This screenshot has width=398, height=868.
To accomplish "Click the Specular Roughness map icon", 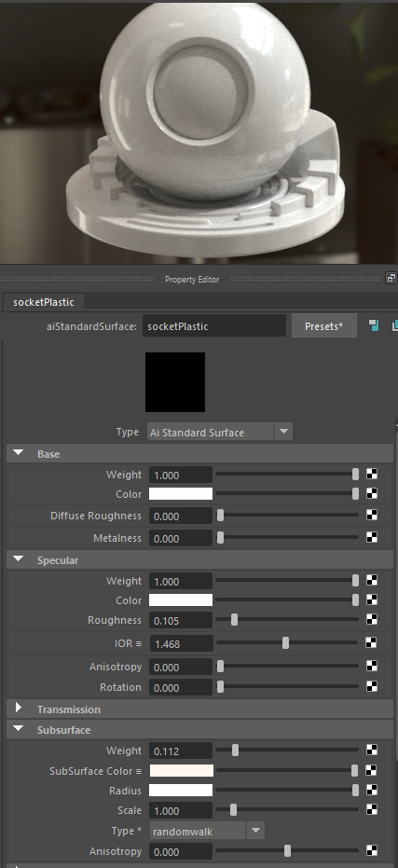I will pyautogui.click(x=372, y=620).
